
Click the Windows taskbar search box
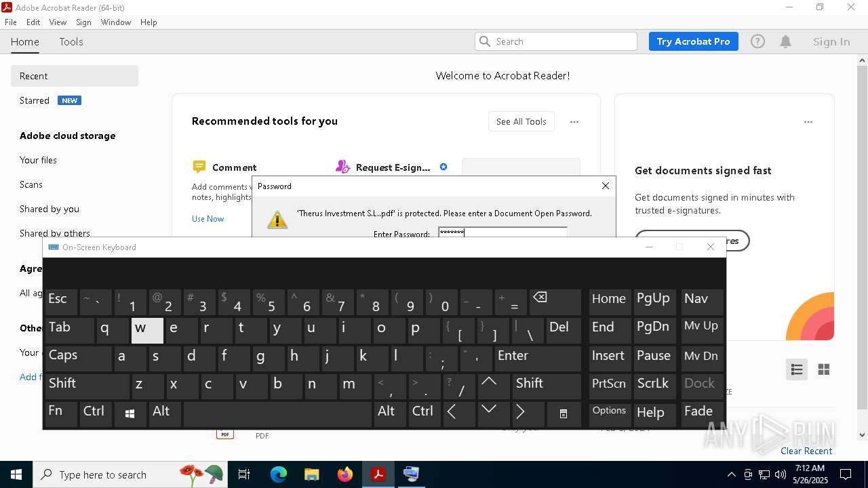click(129, 474)
